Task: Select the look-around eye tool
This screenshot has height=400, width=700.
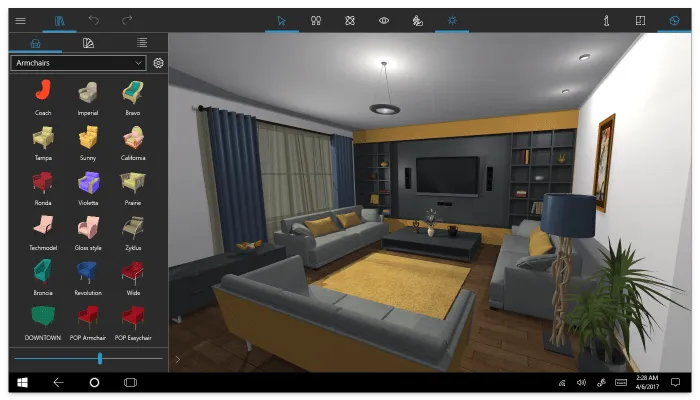Action: (384, 21)
